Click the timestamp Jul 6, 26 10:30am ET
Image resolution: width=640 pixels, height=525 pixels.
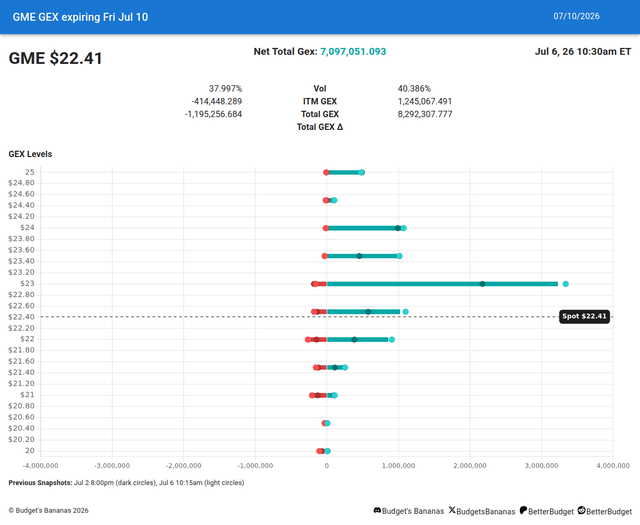point(583,51)
